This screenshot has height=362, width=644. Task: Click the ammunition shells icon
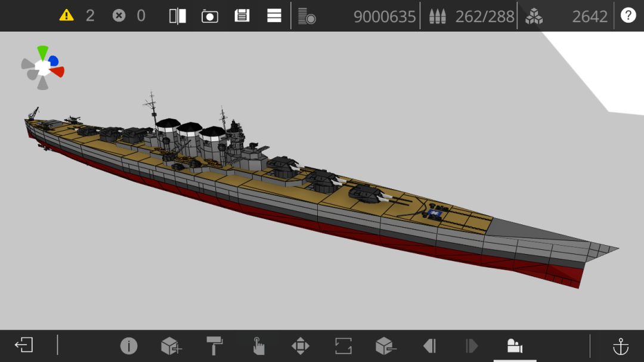tap(438, 17)
